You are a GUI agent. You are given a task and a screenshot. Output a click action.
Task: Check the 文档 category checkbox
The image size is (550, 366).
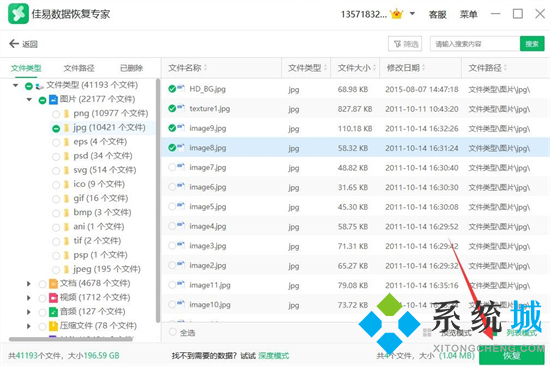[42, 284]
